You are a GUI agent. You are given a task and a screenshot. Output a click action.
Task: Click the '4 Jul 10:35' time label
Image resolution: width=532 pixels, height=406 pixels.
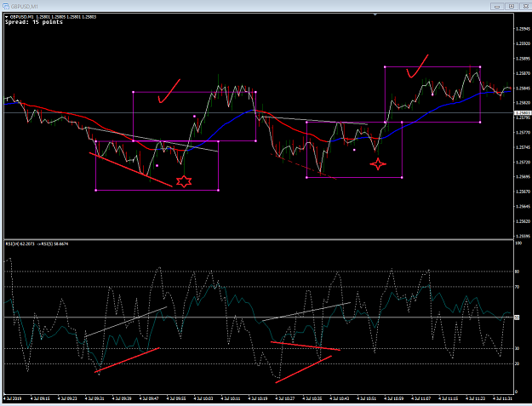(312, 398)
